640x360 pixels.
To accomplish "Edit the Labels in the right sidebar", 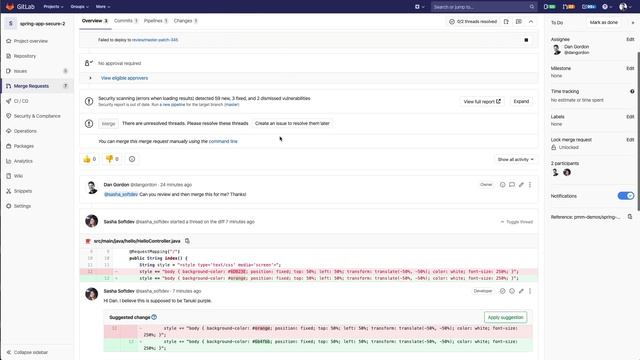I will (x=630, y=117).
